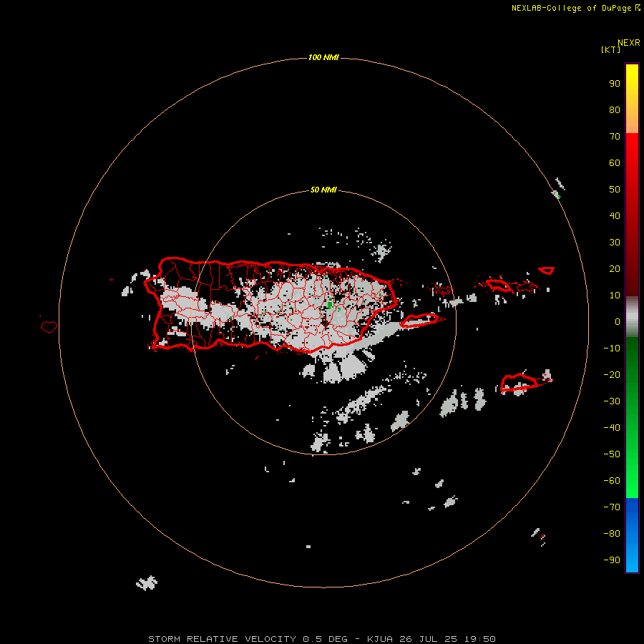
Task: Click the 20 value on the velocity scale
Action: coord(615,269)
